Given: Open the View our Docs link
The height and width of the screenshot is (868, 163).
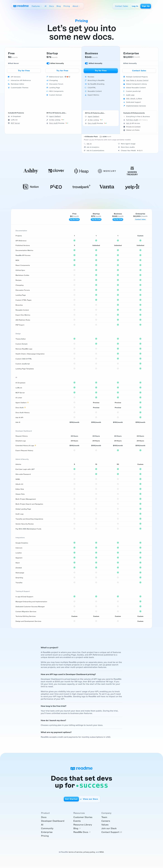Looking at the screenshot, I should point(90,799).
